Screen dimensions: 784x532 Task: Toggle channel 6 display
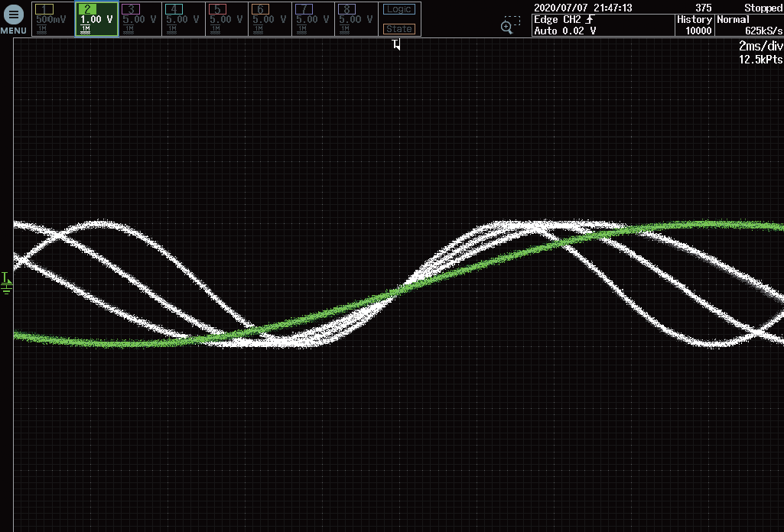pyautogui.click(x=270, y=19)
